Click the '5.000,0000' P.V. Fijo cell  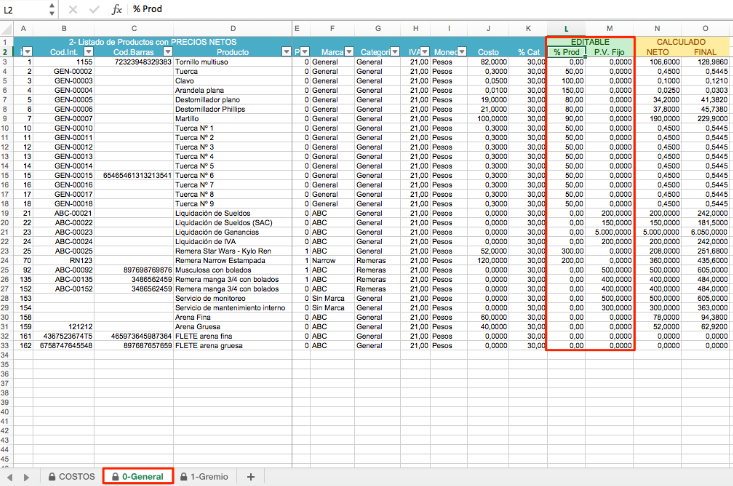coord(610,232)
